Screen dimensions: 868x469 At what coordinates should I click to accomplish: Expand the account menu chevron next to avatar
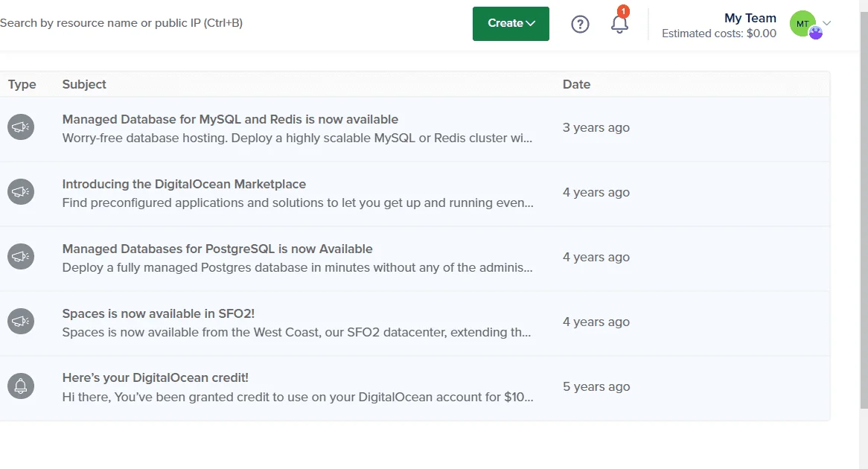pos(826,23)
